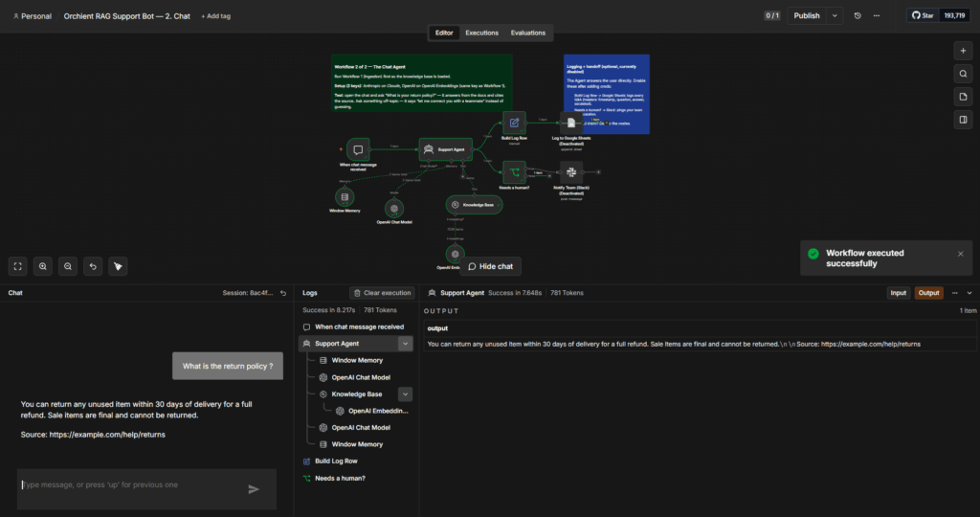The height and width of the screenshot is (517, 980).
Task: Switch log view to Output
Action: click(928, 293)
